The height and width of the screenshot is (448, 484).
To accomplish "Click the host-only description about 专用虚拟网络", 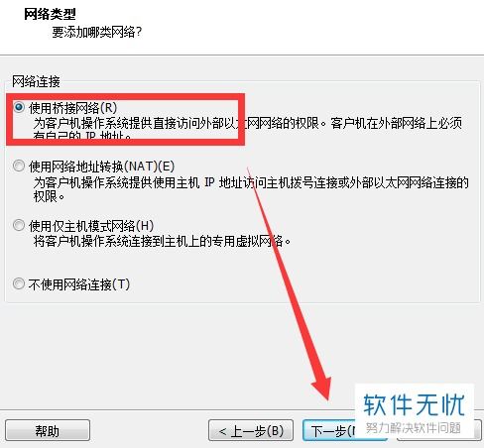I will tap(162, 241).
